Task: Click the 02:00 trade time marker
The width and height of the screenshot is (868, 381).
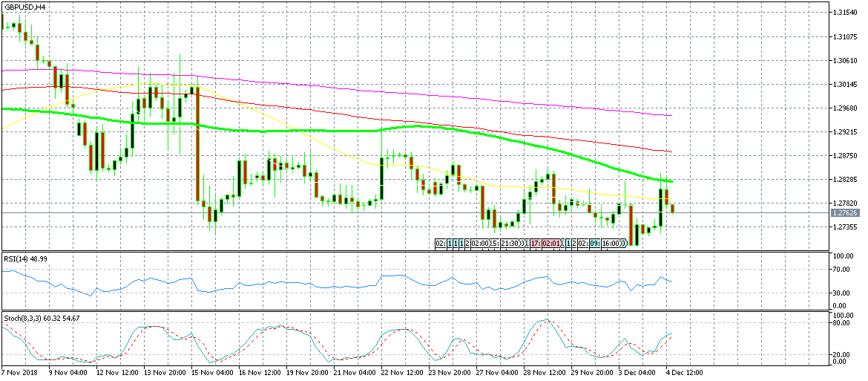Action: click(x=480, y=243)
